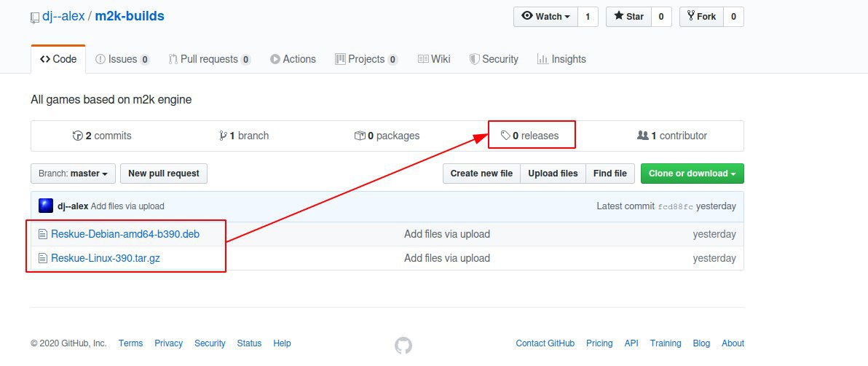The image size is (868, 366).
Task: Click the dj--alex avatar thumbnail
Action: tap(46, 206)
